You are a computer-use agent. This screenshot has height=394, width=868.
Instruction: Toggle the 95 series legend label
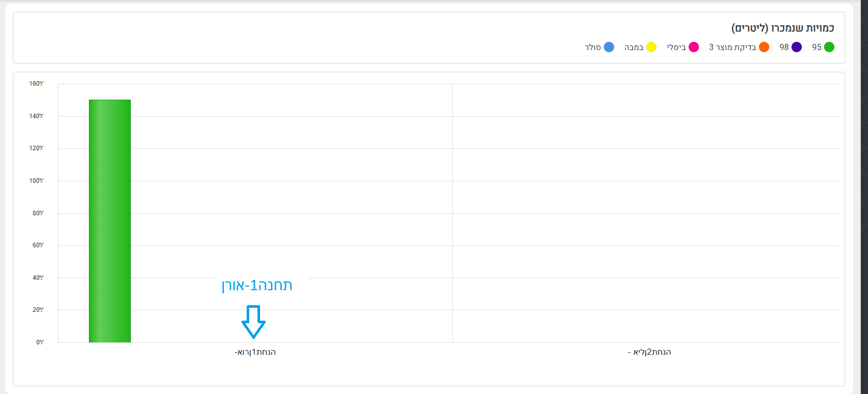pyautogui.click(x=817, y=47)
